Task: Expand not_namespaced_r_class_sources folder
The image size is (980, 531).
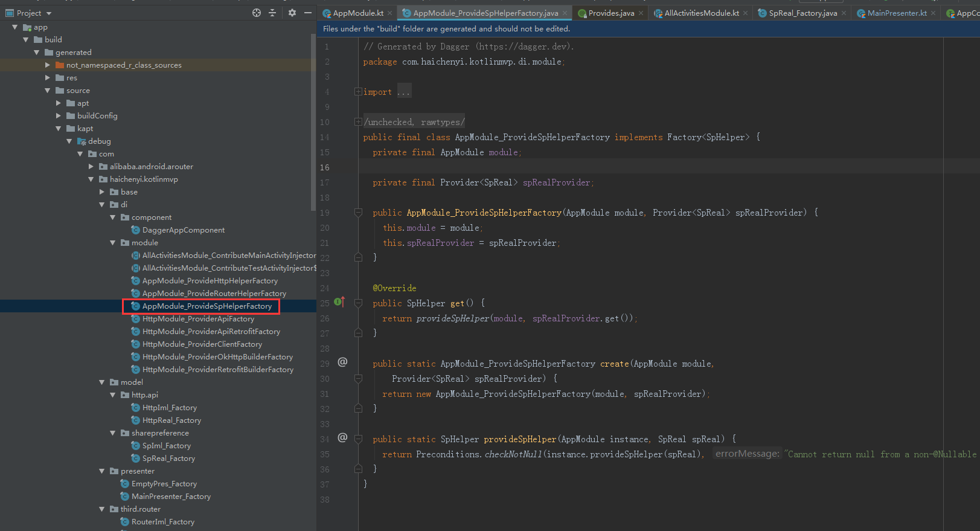Action: tap(48, 65)
